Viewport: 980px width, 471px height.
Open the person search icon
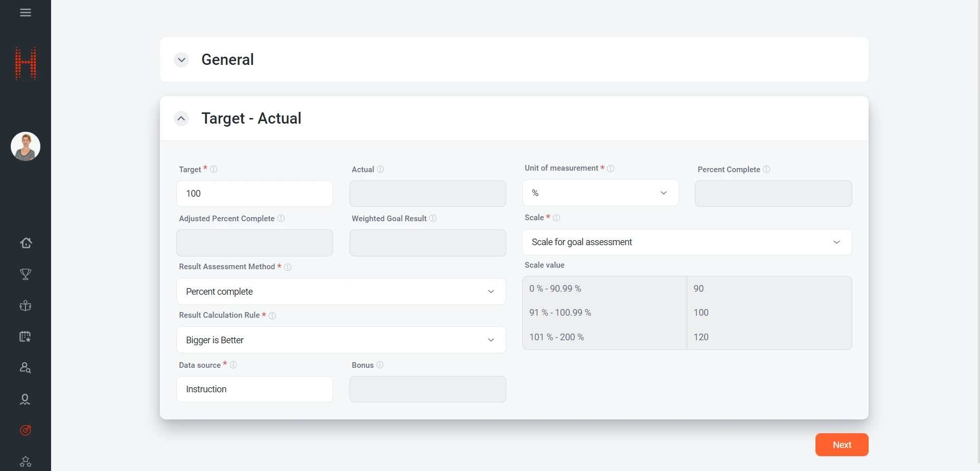(26, 368)
